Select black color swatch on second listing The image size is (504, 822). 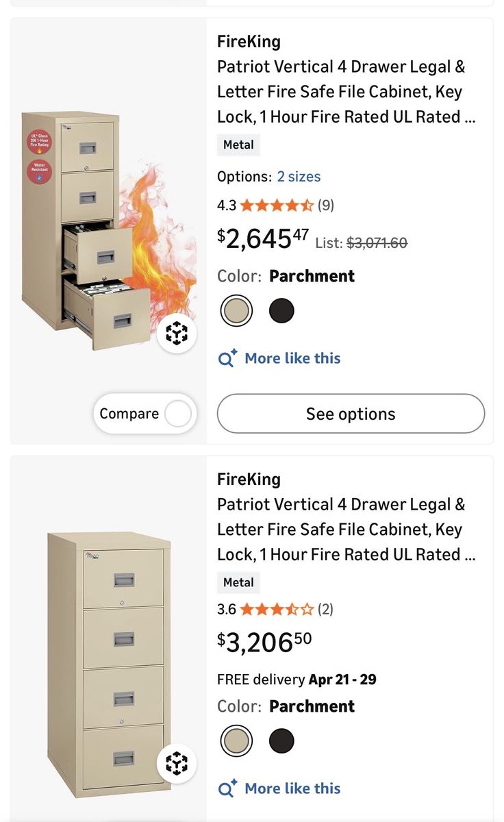pyautogui.click(x=281, y=740)
